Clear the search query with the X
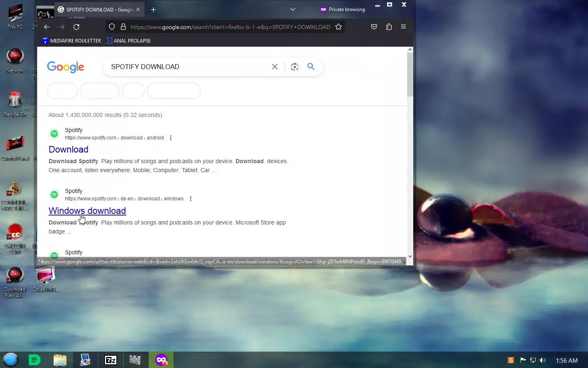The width and height of the screenshot is (588, 368). pyautogui.click(x=275, y=67)
